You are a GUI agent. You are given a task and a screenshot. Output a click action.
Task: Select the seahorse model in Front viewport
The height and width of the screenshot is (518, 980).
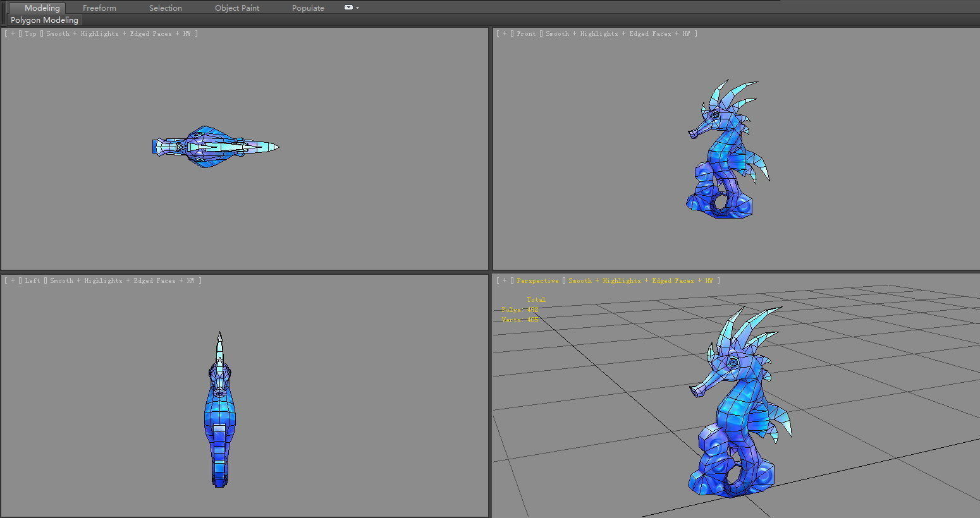[x=724, y=152]
